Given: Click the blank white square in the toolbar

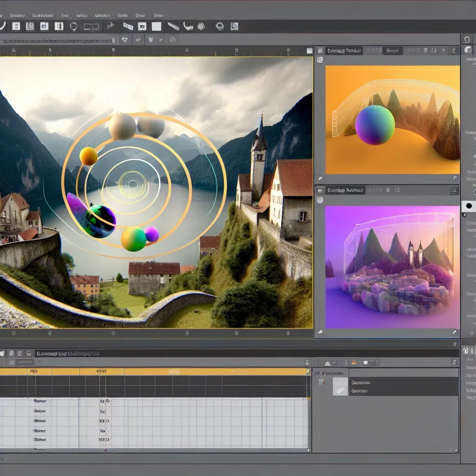Looking at the screenshot, I should point(156,26).
